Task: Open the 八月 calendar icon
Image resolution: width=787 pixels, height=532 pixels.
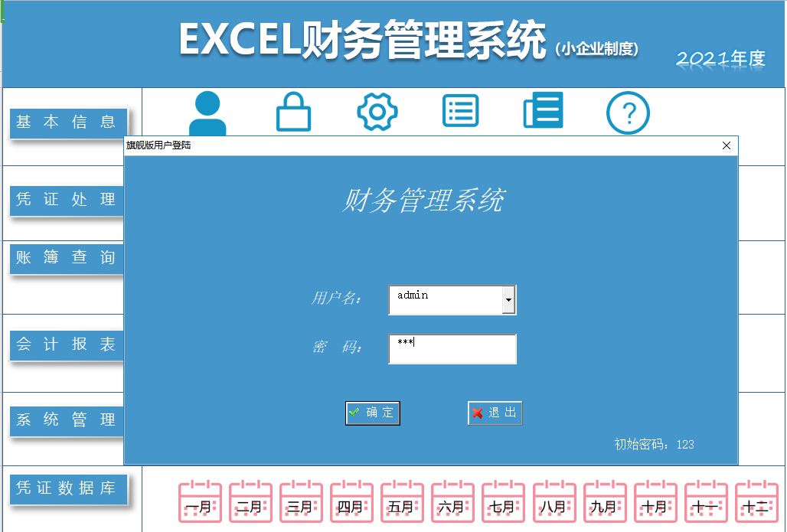Action: pos(554,501)
